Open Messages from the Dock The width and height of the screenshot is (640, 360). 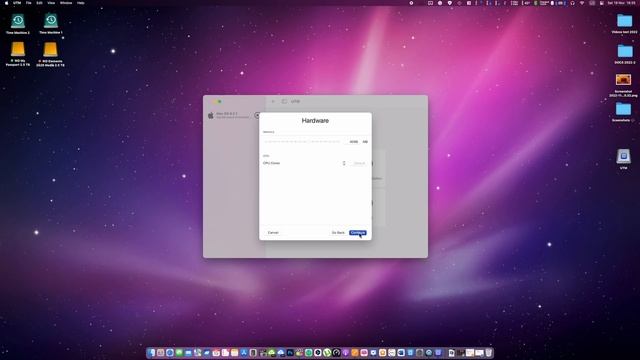tap(179, 353)
